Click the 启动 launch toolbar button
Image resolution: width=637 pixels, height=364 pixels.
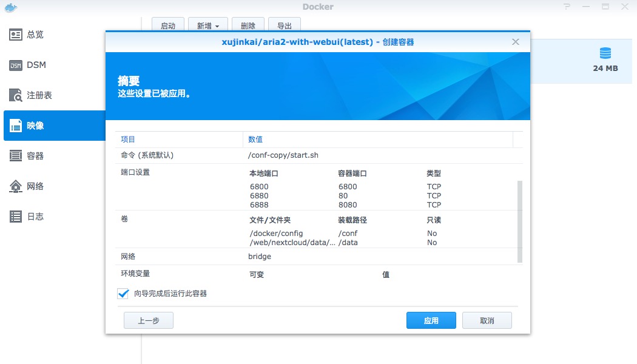[168, 26]
